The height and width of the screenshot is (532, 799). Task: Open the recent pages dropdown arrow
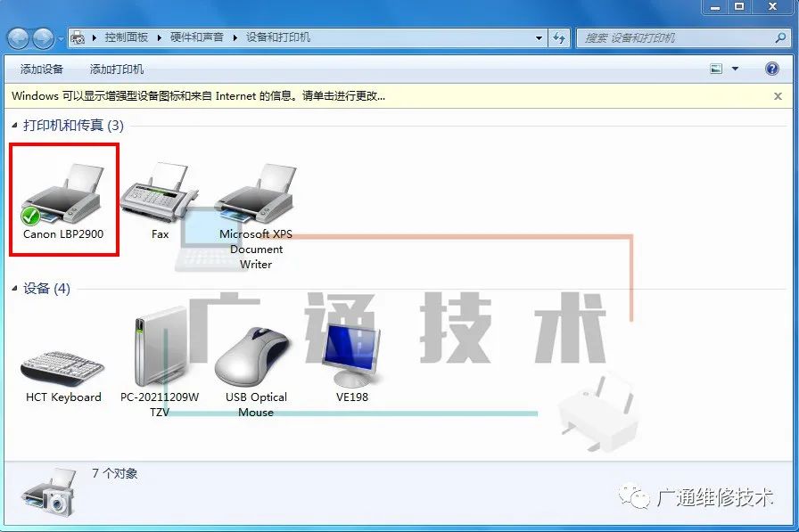tap(62, 38)
